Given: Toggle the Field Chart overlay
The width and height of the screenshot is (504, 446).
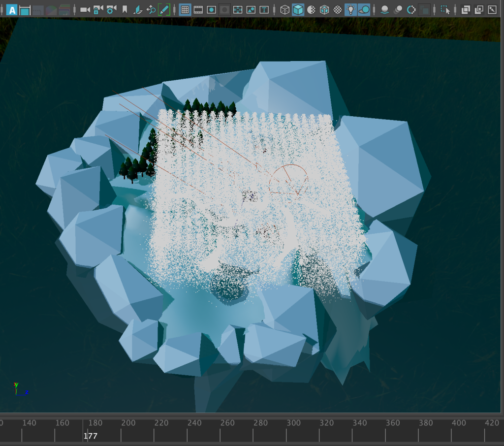Looking at the screenshot, I should coord(238,10).
